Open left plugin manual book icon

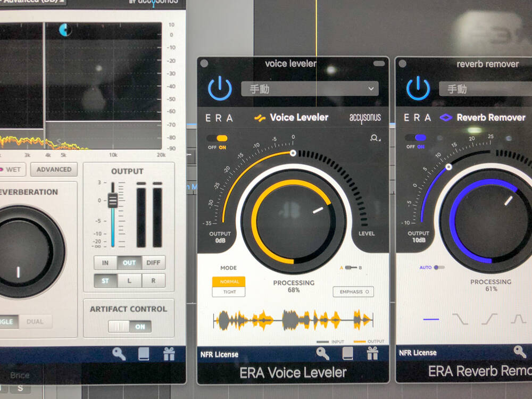pyautogui.click(x=144, y=354)
